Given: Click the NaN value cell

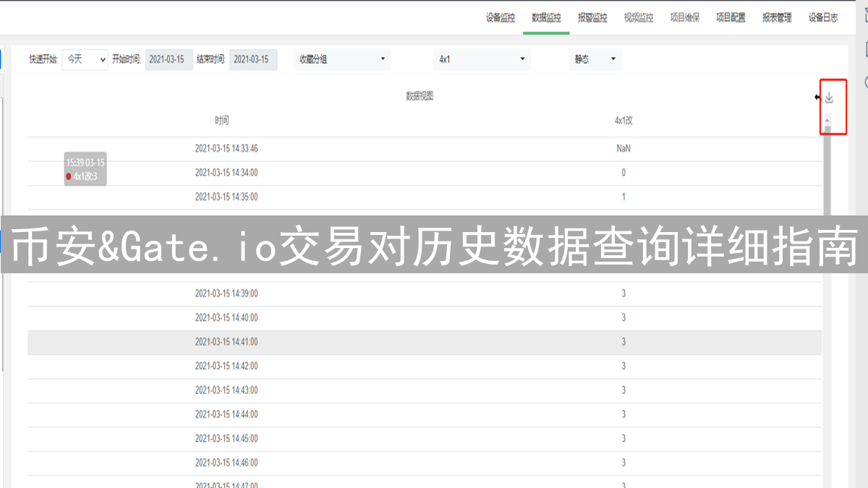Looking at the screenshot, I should pyautogui.click(x=624, y=149).
